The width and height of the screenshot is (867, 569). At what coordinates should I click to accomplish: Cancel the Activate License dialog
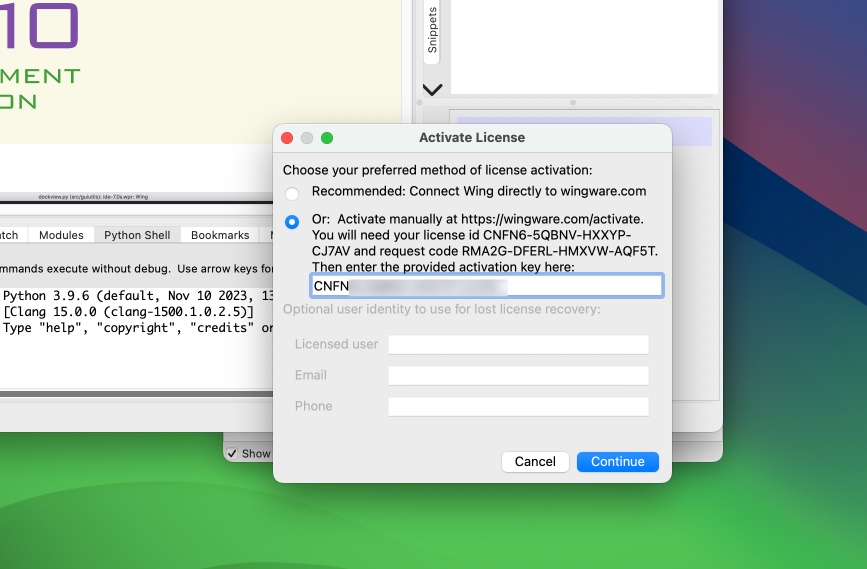(x=535, y=462)
